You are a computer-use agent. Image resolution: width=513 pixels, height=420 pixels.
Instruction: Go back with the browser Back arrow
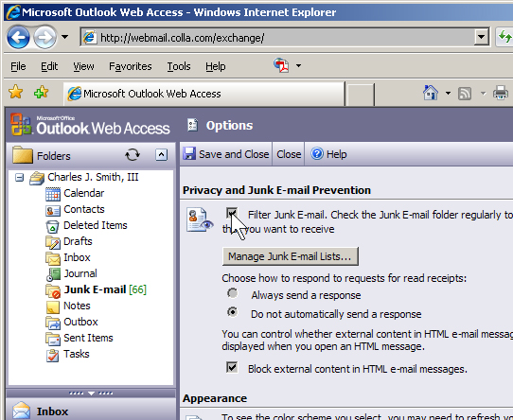(18, 37)
